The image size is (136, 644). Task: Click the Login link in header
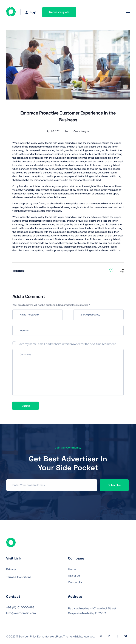click(x=31, y=13)
